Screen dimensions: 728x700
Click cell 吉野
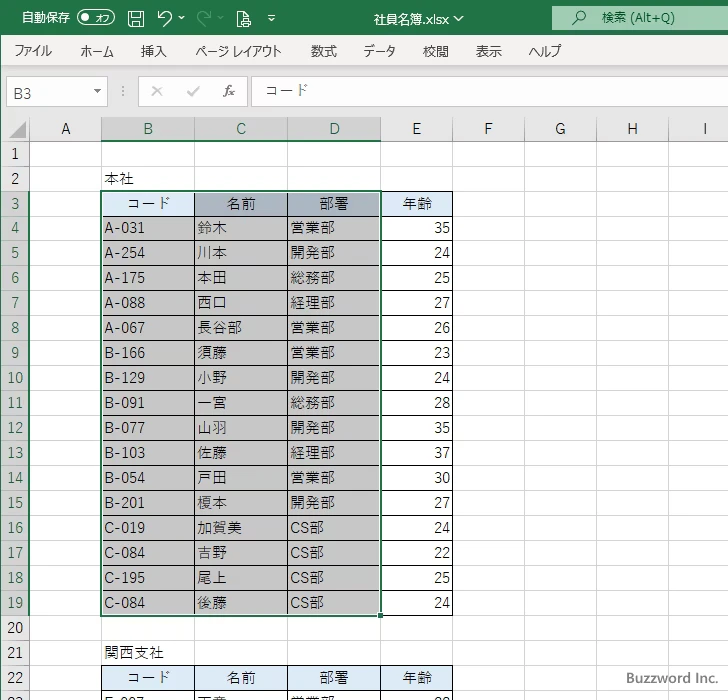click(x=241, y=553)
